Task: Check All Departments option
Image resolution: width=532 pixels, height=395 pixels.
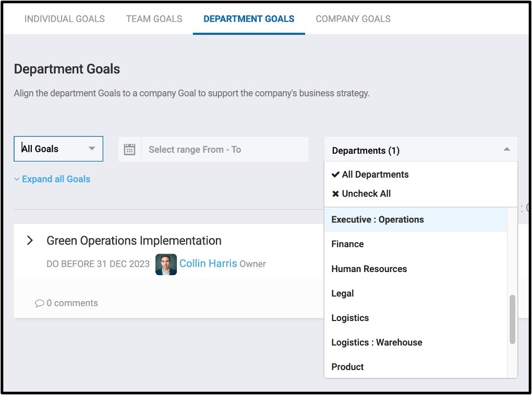Action: [x=370, y=175]
